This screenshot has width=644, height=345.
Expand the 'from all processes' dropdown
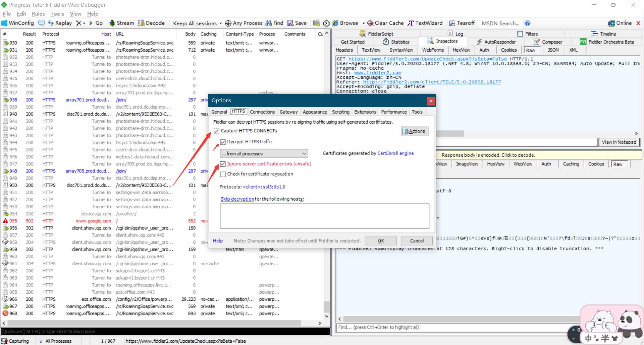[x=304, y=154]
